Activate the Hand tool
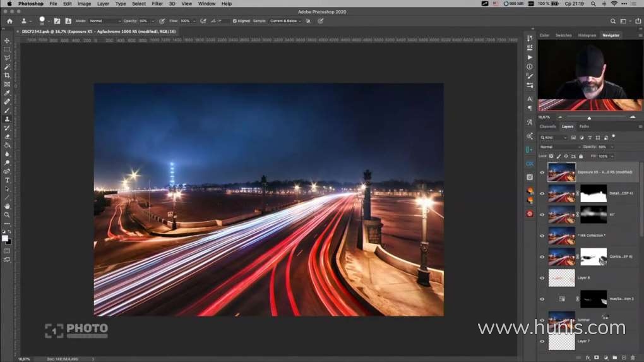This screenshot has height=362, width=644. (x=7, y=206)
